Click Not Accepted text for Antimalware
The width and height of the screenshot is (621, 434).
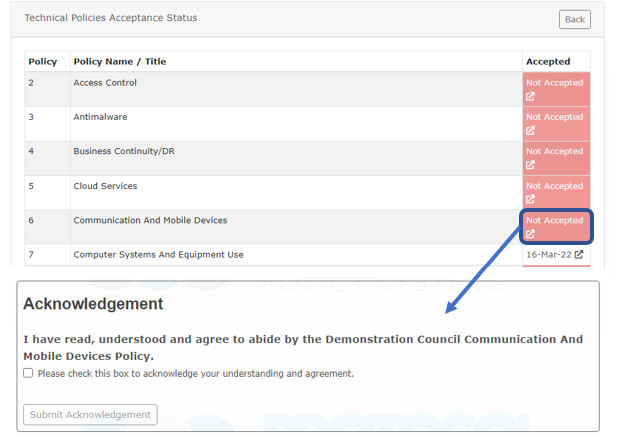click(x=554, y=117)
